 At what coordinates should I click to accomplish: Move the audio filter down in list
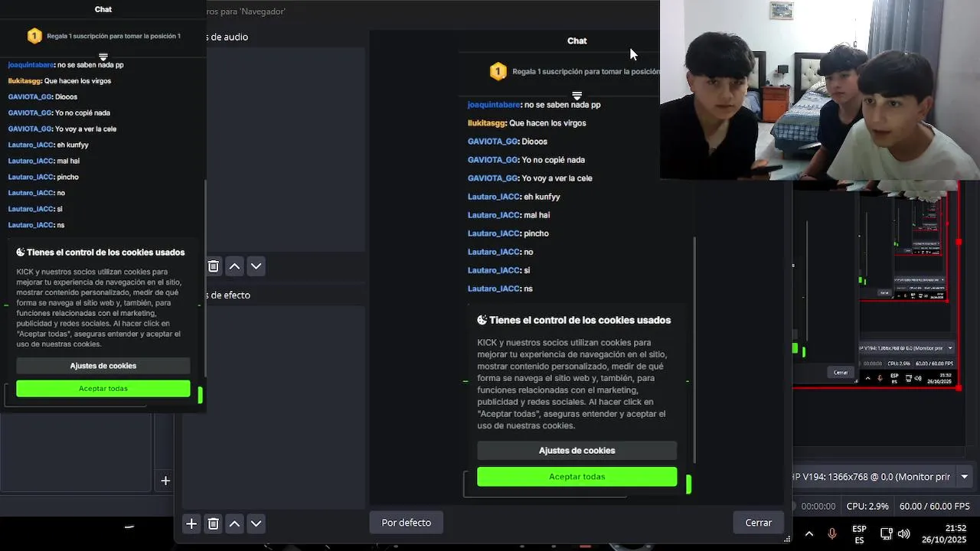tap(256, 266)
